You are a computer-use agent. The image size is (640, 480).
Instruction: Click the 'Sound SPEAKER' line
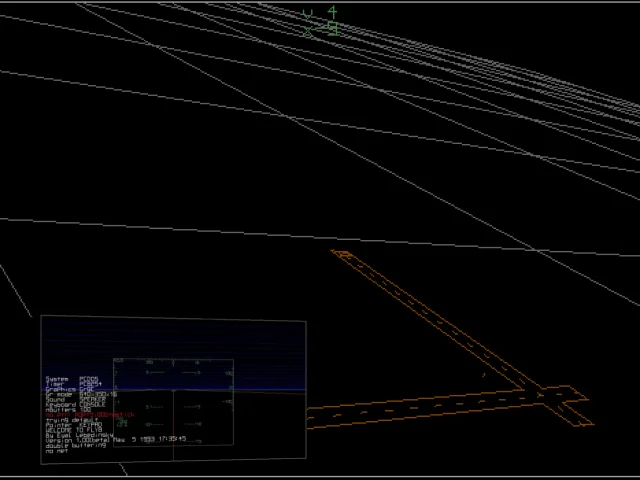click(75, 400)
